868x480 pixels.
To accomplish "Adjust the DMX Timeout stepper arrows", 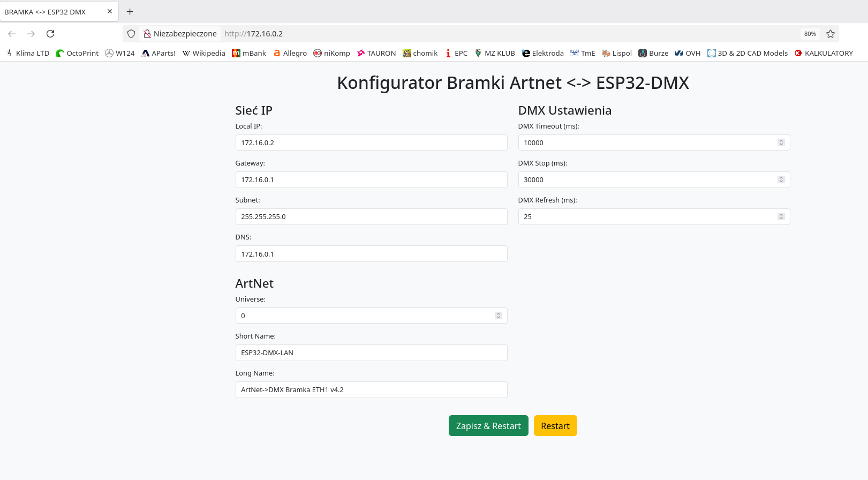I will (x=781, y=142).
